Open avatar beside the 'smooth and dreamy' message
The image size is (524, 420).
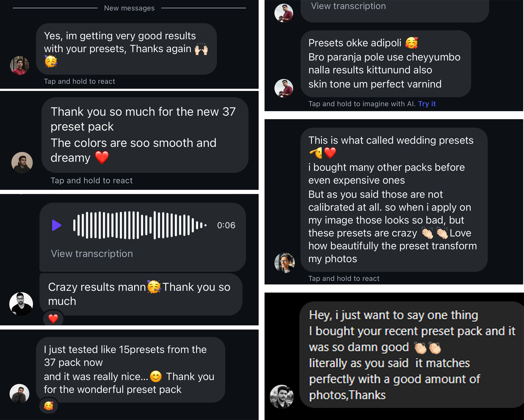22,162
